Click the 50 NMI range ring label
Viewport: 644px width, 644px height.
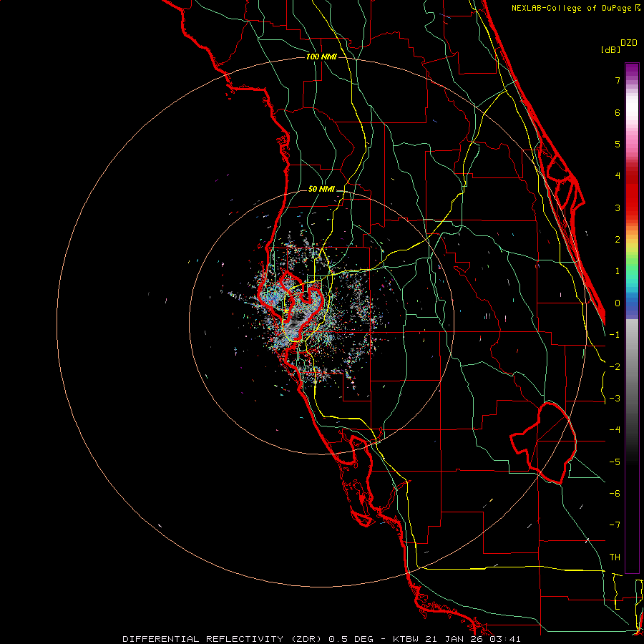coord(321,189)
